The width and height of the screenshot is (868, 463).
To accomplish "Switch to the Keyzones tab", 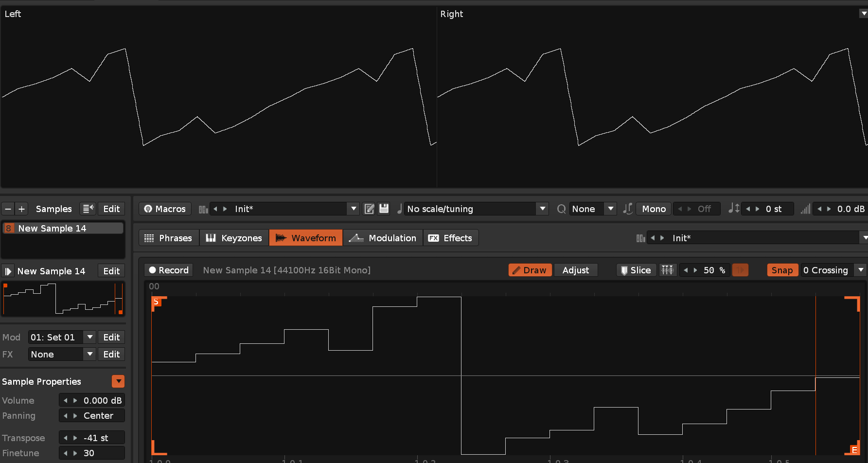I will 234,238.
